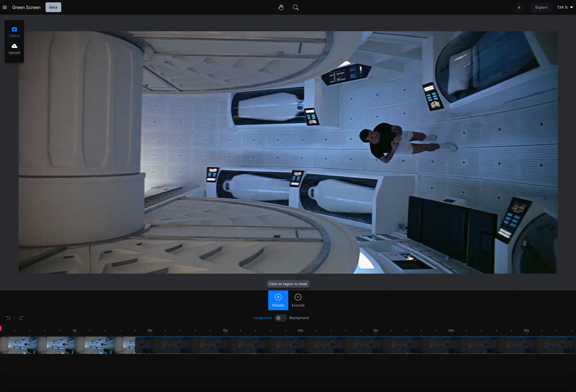Select the hand pan tool
Screen dimensions: 576x392
[281, 7]
